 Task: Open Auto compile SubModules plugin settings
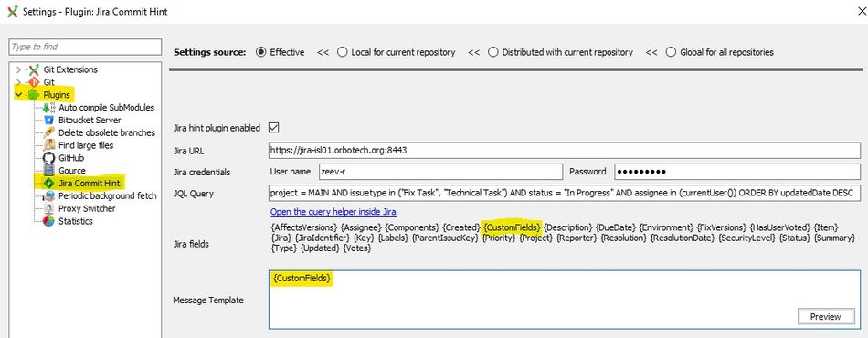106,107
